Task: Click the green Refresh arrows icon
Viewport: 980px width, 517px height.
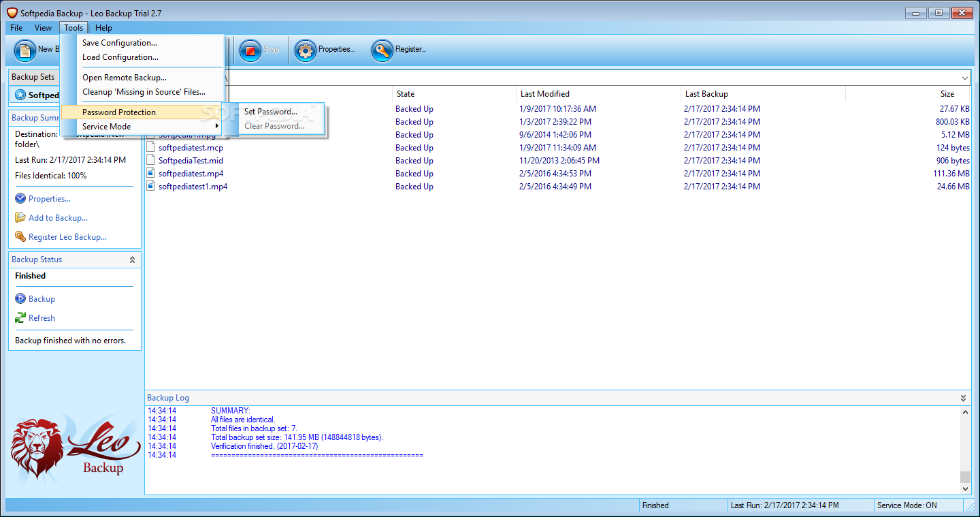Action: pos(20,318)
